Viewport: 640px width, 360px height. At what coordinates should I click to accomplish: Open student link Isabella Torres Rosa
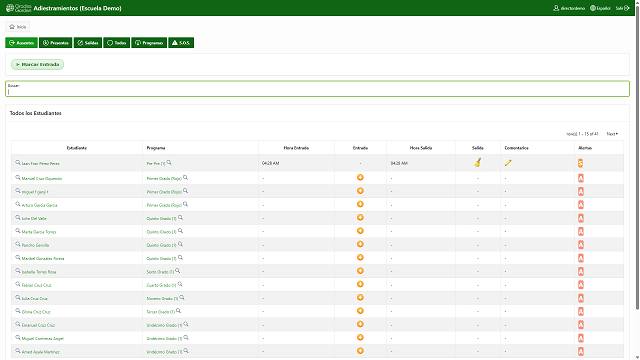pos(39,272)
